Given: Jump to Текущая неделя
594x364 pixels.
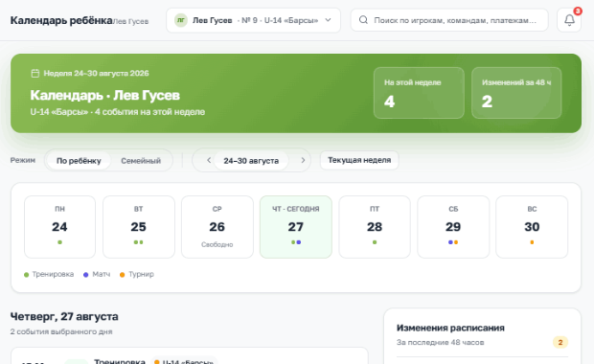Looking at the screenshot, I should pyautogui.click(x=359, y=160).
